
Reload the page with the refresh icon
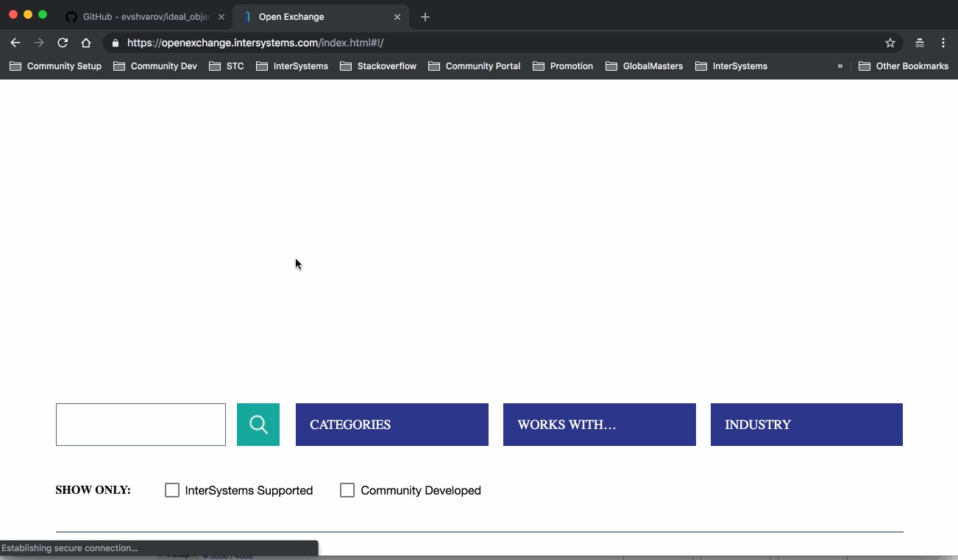coord(63,43)
